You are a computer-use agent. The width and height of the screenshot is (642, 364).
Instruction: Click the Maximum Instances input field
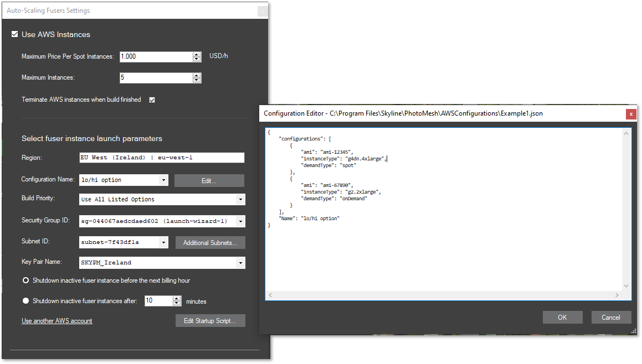[156, 77]
